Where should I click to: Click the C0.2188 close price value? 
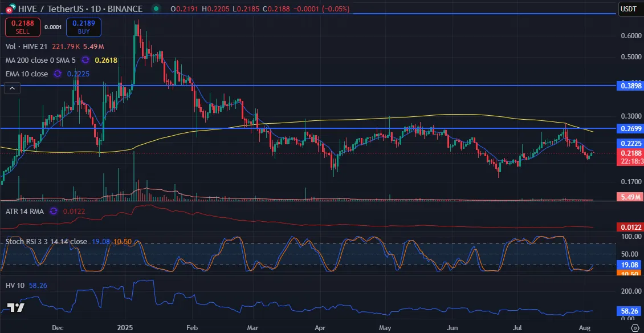(x=275, y=9)
